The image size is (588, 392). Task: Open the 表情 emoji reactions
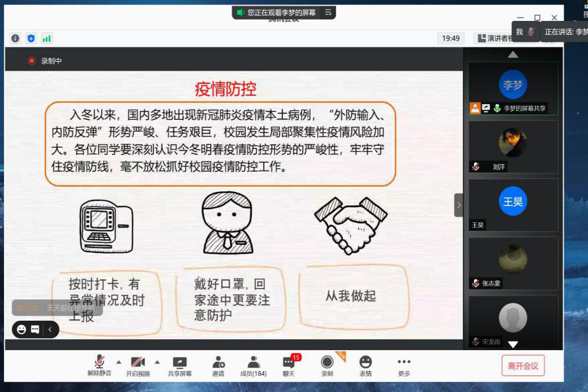[x=366, y=365]
